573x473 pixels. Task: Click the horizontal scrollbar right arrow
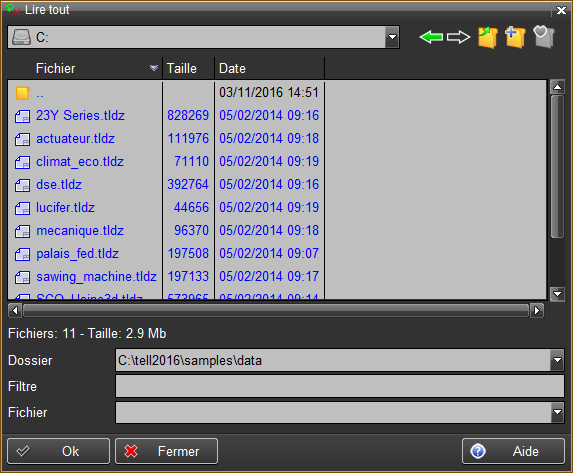click(537, 311)
